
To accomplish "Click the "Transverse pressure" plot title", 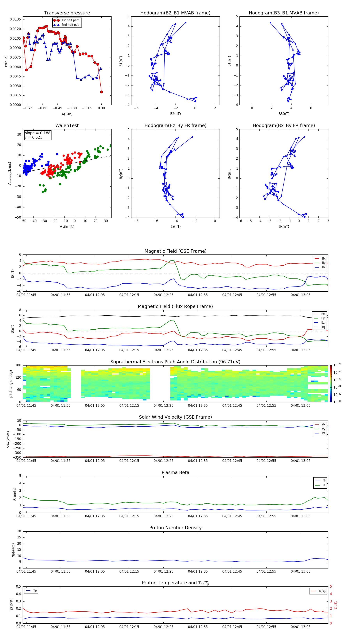I will [x=67, y=13].
